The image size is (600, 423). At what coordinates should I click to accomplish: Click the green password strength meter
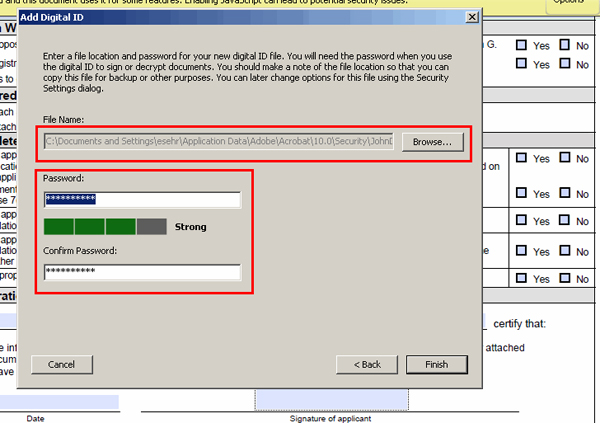105,227
